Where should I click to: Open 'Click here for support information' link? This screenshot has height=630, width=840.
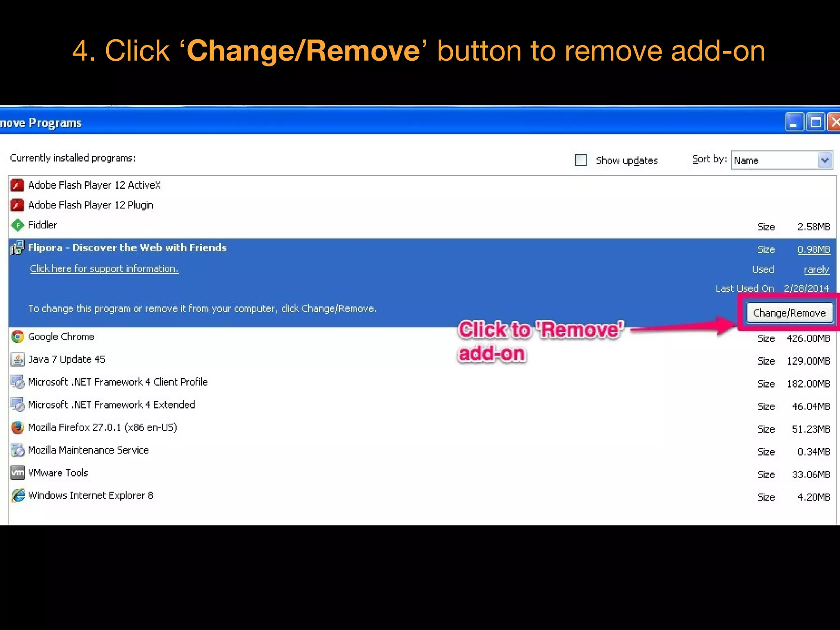[x=104, y=269]
